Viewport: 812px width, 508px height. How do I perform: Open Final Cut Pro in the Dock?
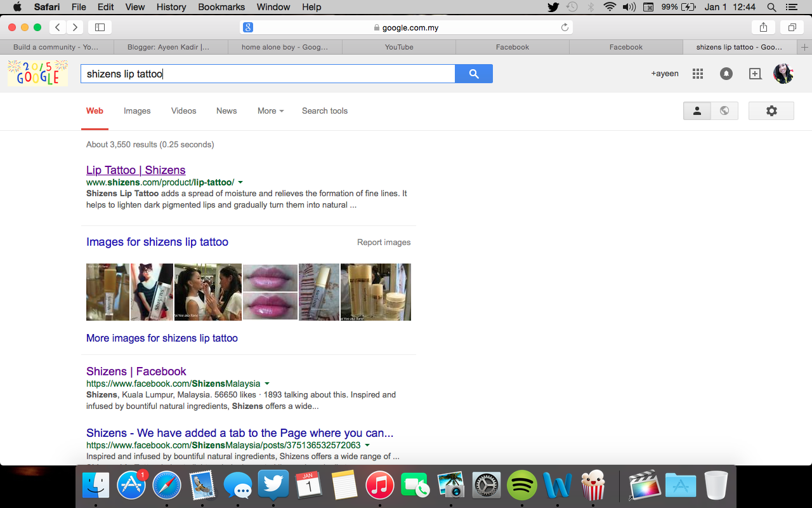[645, 486]
